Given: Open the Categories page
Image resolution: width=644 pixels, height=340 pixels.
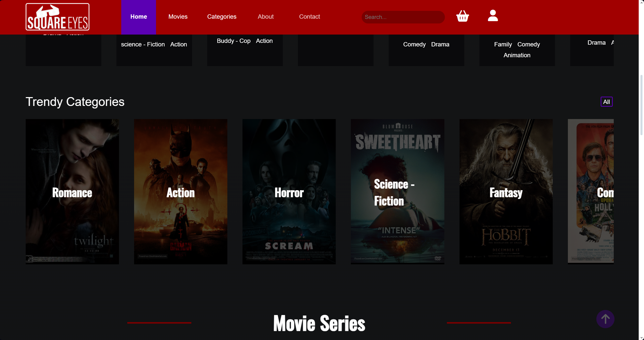Looking at the screenshot, I should pyautogui.click(x=222, y=17).
